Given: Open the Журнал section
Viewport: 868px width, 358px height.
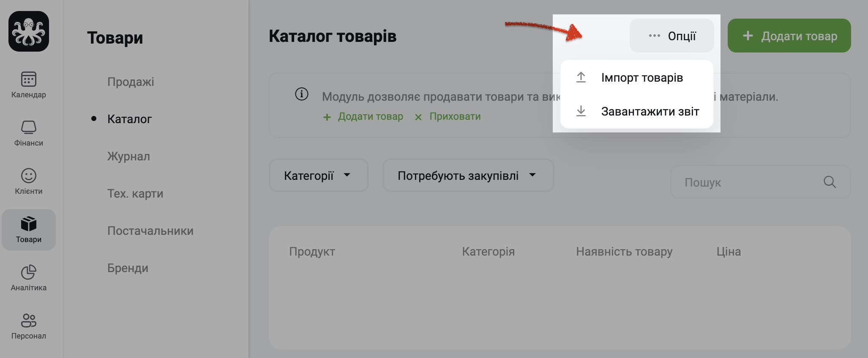Looking at the screenshot, I should (x=128, y=156).
